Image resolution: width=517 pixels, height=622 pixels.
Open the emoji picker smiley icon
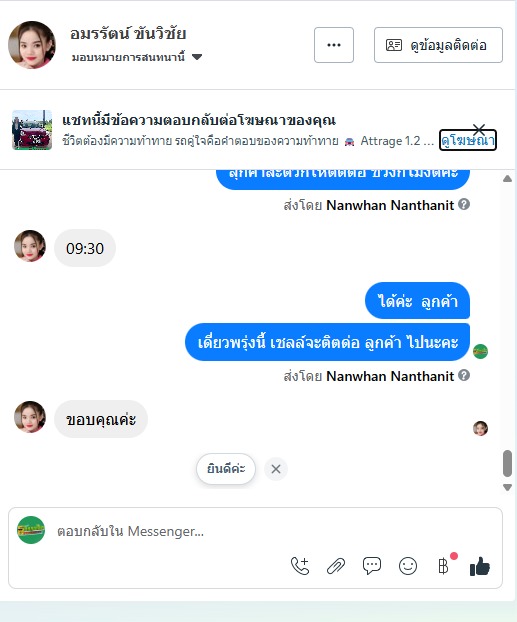(407, 566)
